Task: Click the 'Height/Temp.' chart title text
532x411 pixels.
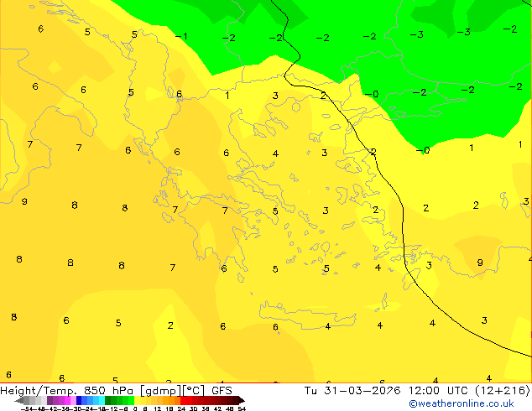Action: click(x=39, y=391)
